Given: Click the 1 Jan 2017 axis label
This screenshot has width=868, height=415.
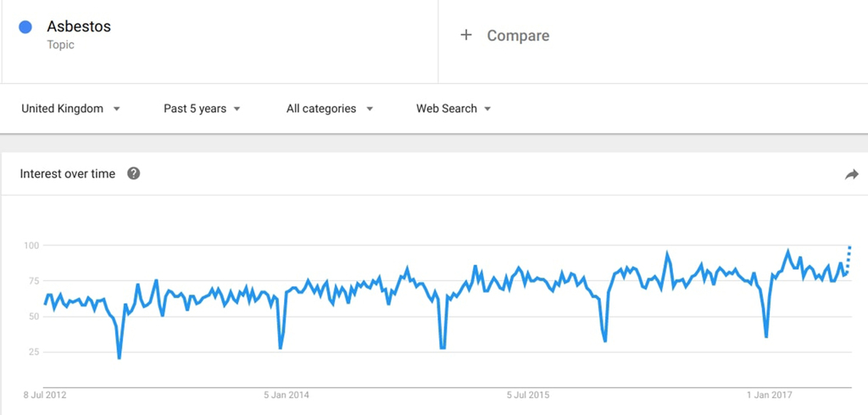Looking at the screenshot, I should pos(769,395).
